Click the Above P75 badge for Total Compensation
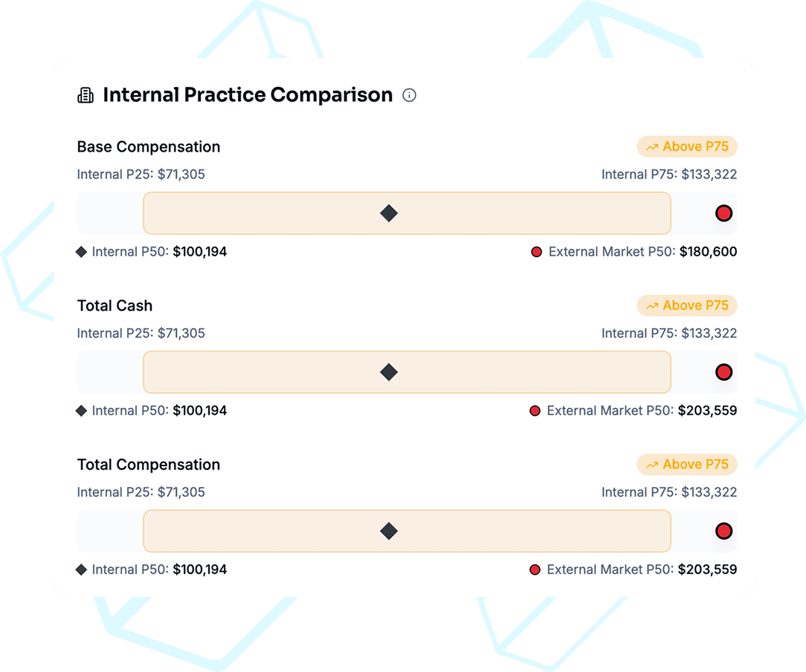The height and width of the screenshot is (672, 806). [687, 465]
